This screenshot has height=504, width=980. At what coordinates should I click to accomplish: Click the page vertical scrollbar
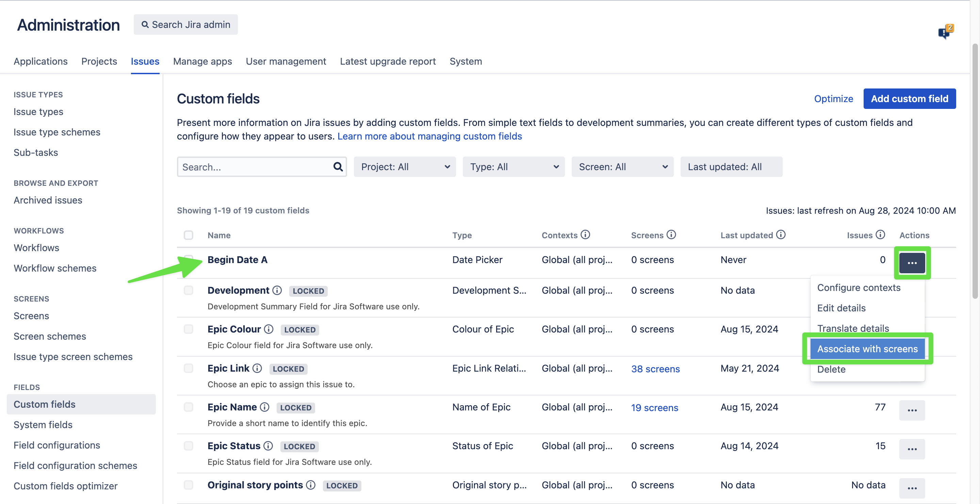pyautogui.click(x=975, y=171)
